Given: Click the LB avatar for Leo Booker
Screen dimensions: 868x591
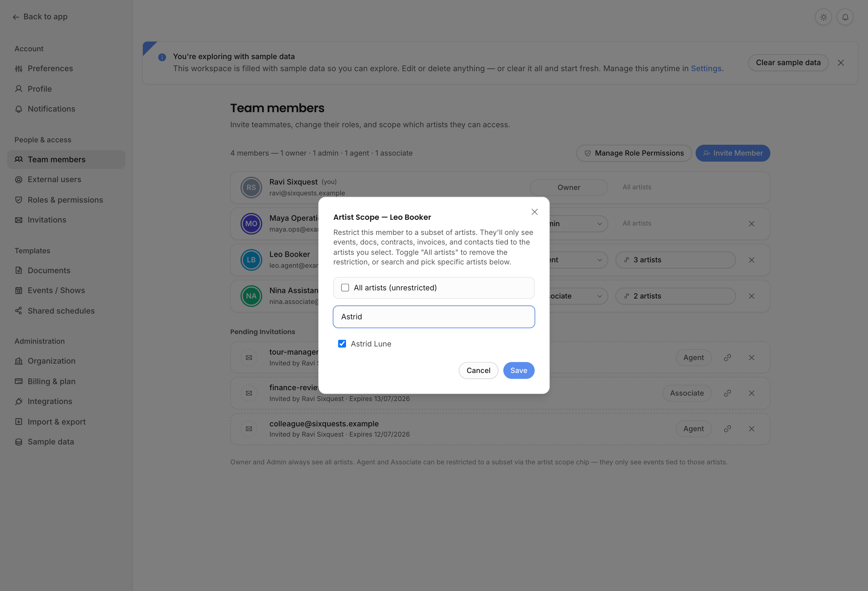Looking at the screenshot, I should (251, 260).
